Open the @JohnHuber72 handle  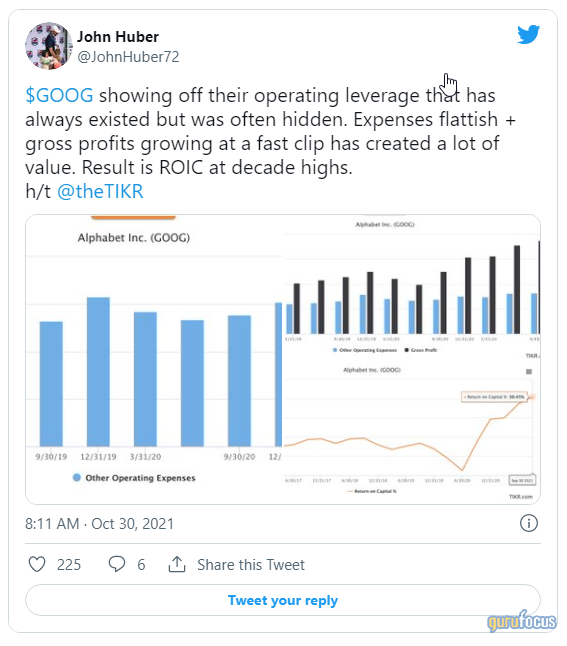tap(129, 57)
